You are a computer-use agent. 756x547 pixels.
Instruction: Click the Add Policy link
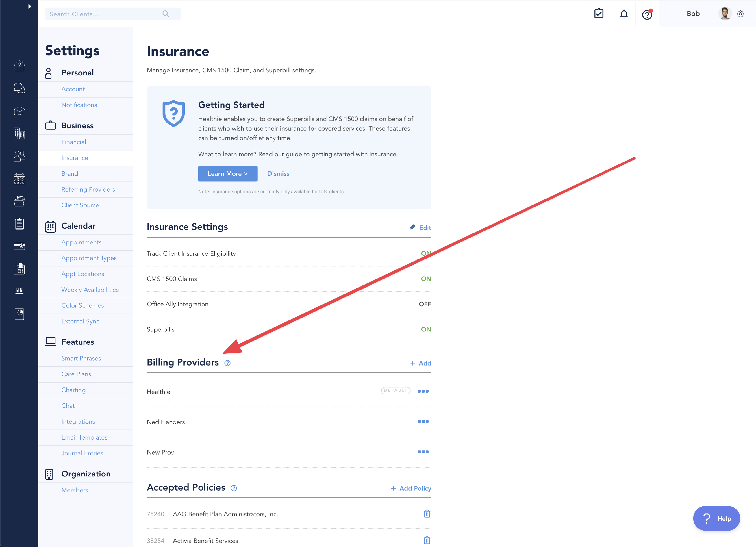pos(411,488)
